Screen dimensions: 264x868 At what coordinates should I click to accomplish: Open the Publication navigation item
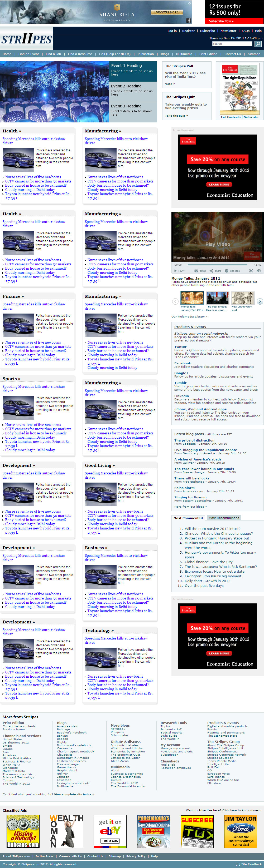coord(146,54)
